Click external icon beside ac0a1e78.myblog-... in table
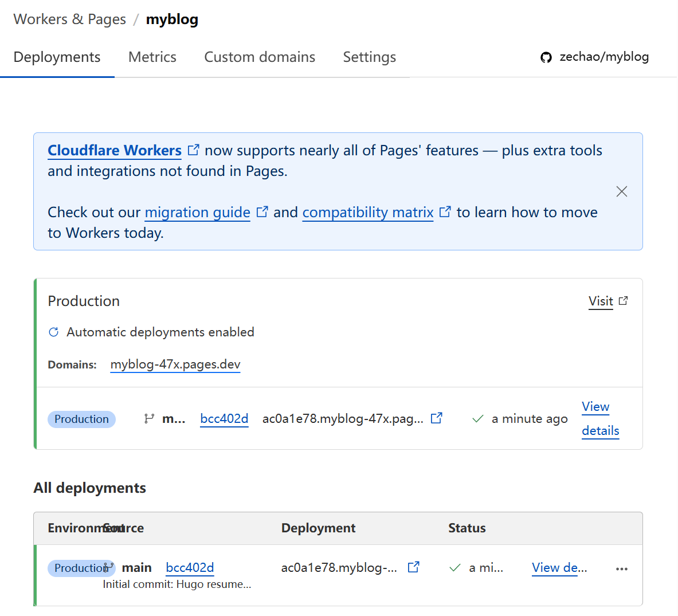Viewport: 678px width, 616px height. pos(413,567)
